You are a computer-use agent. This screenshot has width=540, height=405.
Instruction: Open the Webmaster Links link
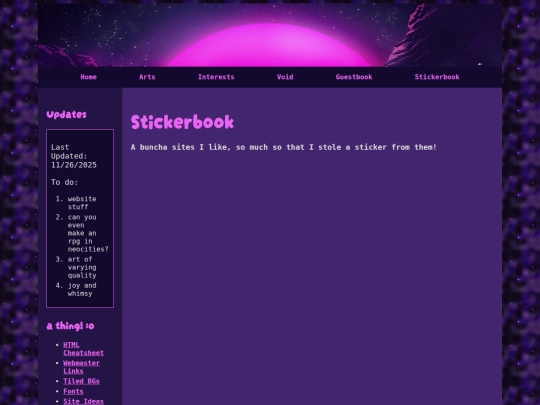[x=81, y=367]
